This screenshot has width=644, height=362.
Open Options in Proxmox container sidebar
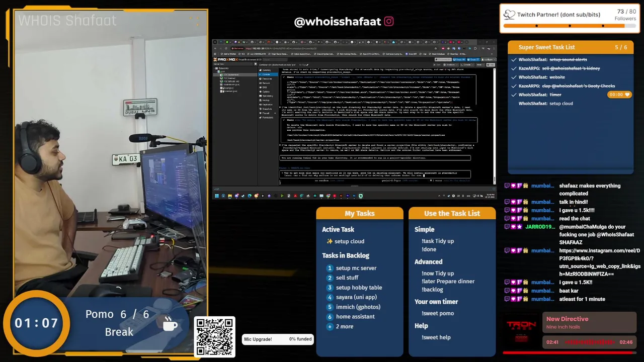268,92
